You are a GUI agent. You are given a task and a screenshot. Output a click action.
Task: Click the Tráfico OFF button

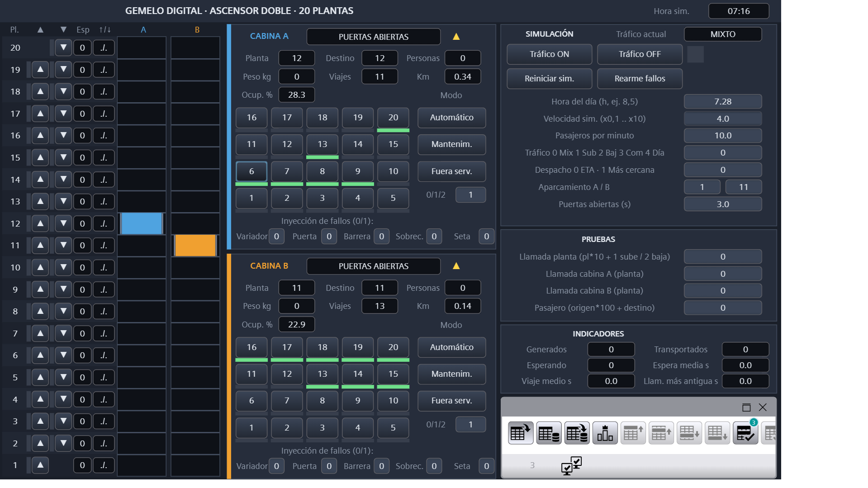(640, 54)
